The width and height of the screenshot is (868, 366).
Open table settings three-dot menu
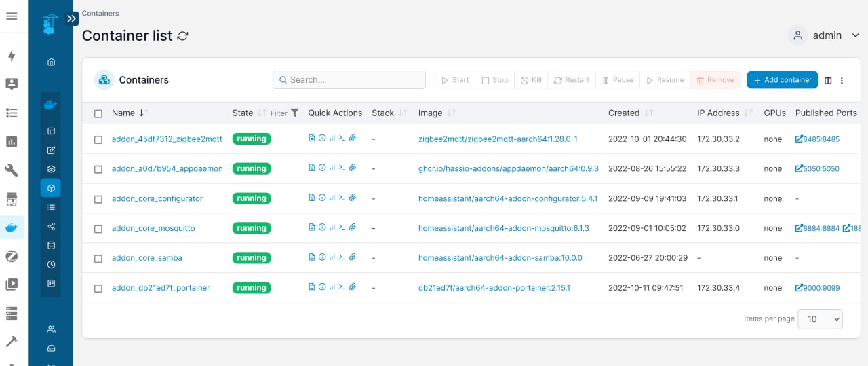[x=842, y=80]
